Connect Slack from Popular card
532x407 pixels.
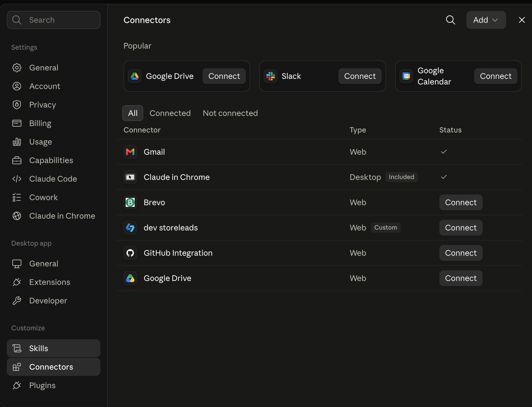point(360,76)
